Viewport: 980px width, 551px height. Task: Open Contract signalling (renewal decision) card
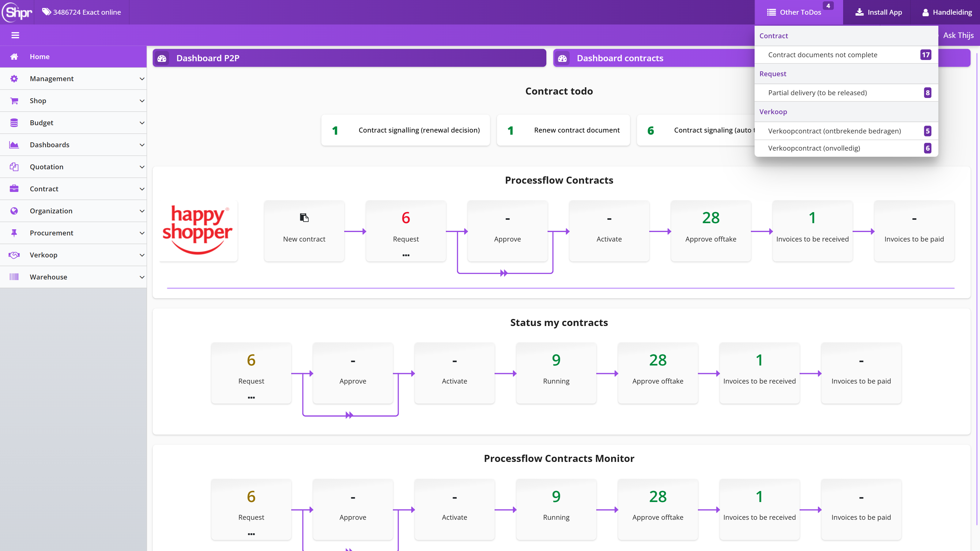[x=405, y=130]
